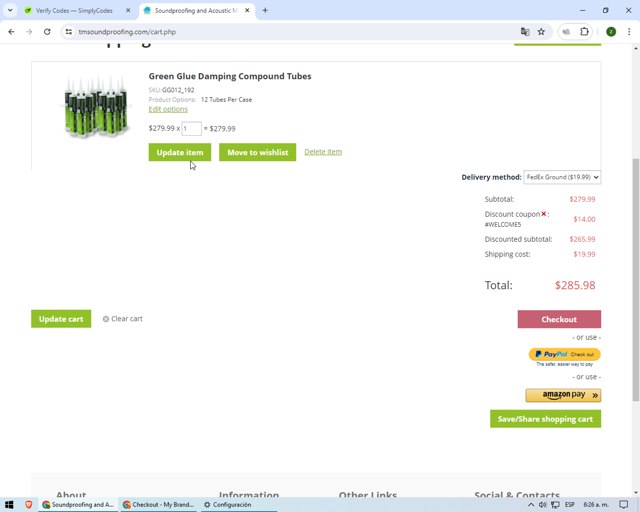Viewport: 640px width, 512px height.
Task: Click the Edit options link
Action: coord(168,109)
